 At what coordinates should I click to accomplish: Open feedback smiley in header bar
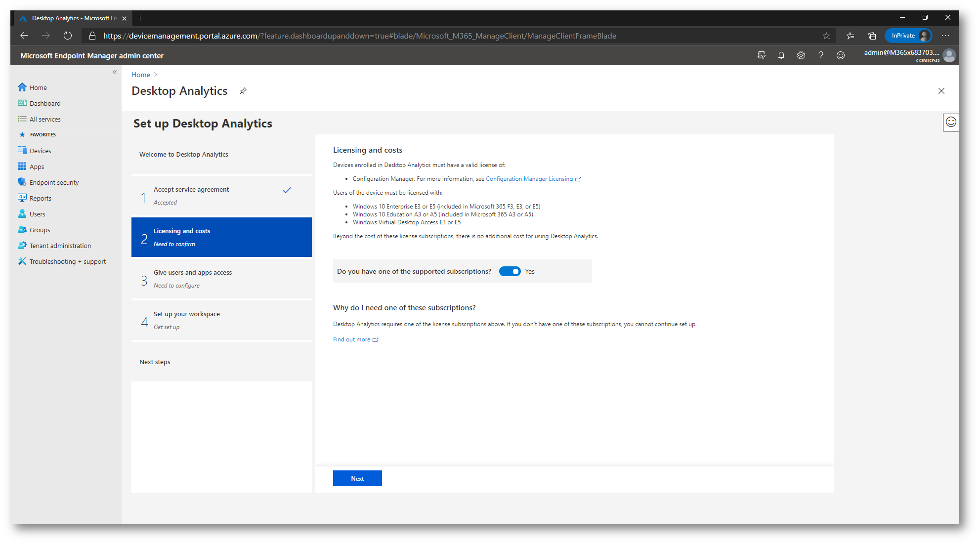(841, 55)
